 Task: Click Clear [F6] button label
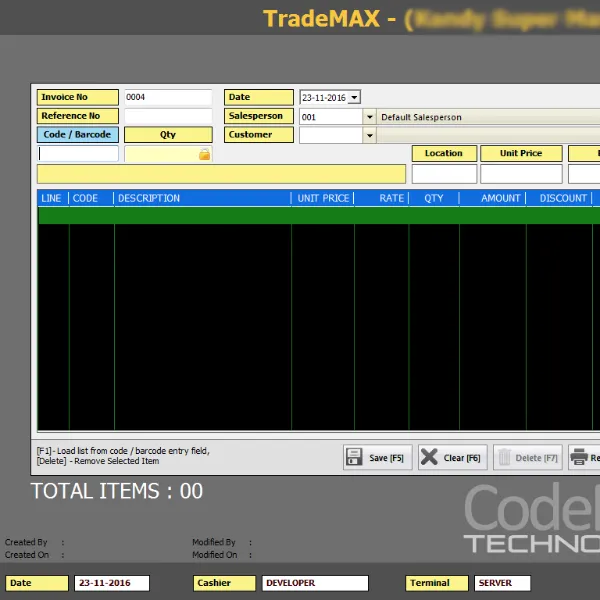click(462, 458)
